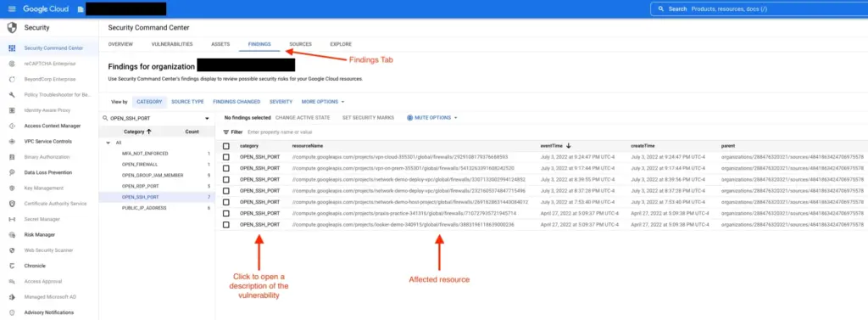Click the Web Security Scanner icon
The height and width of the screenshot is (320, 868).
point(12,250)
